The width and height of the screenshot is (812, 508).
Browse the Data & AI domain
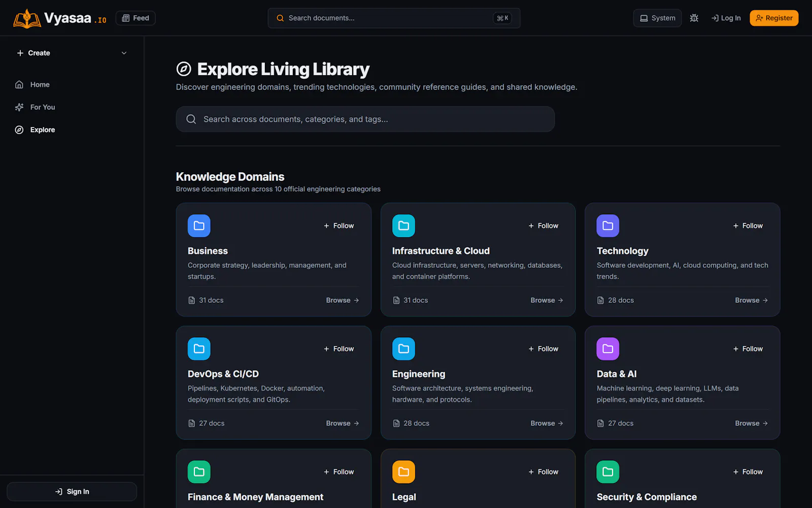[x=752, y=423]
